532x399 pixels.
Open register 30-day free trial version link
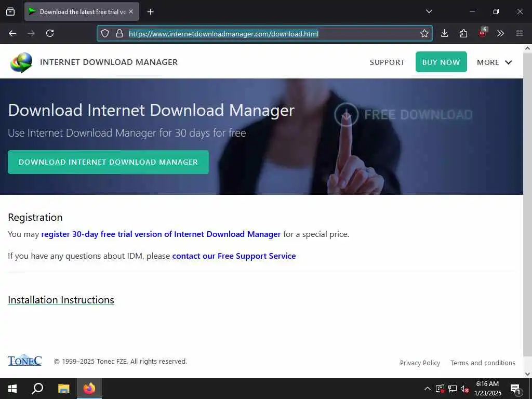point(161,234)
